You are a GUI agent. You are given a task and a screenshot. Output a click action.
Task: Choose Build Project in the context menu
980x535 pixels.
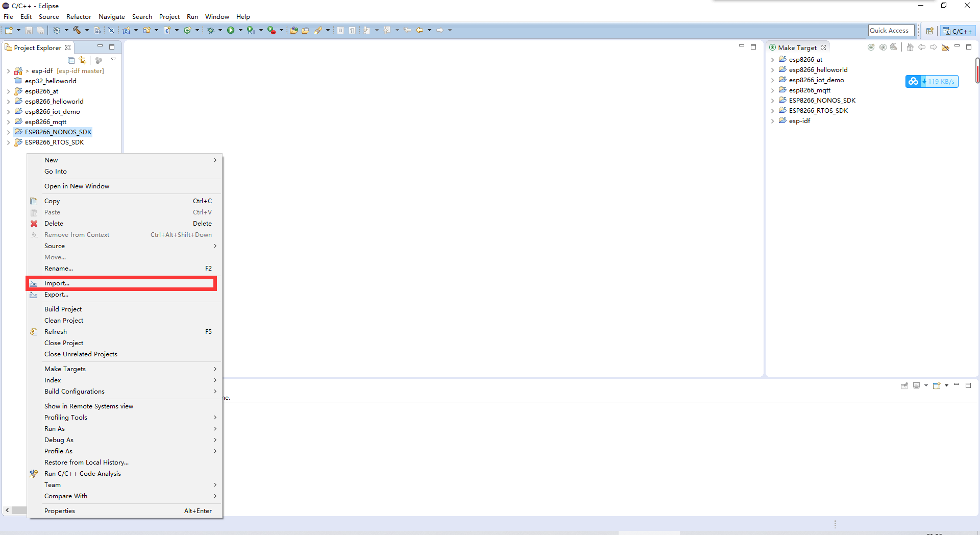125,309
